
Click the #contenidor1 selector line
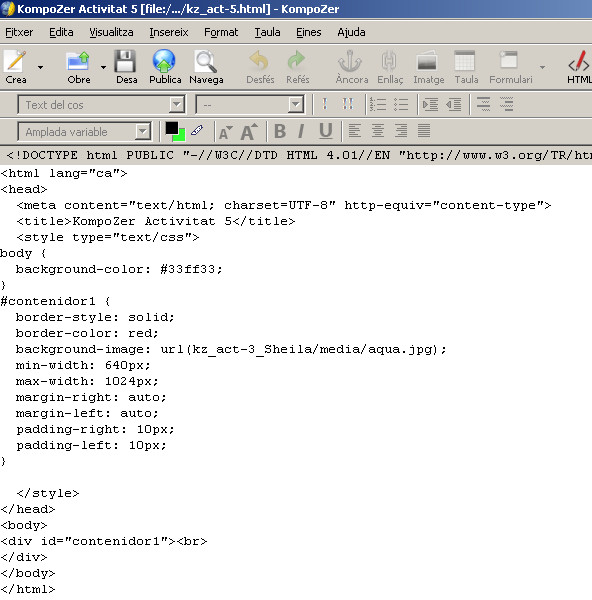[55, 301]
